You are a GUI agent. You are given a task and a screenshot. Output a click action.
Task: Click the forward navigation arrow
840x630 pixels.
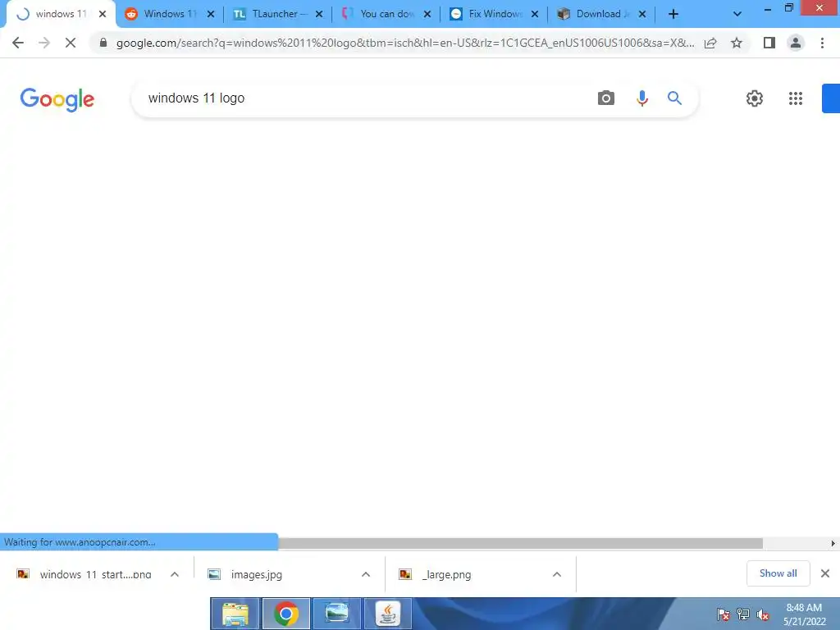click(44, 43)
